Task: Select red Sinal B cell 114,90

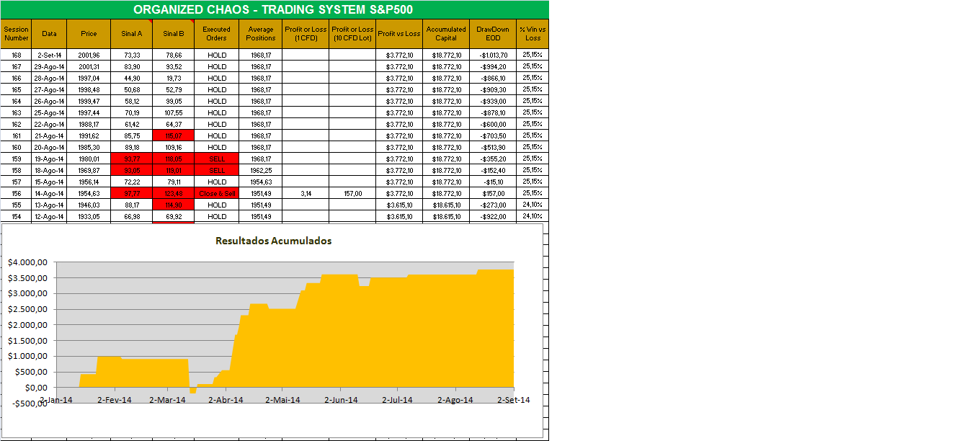Action: (174, 205)
